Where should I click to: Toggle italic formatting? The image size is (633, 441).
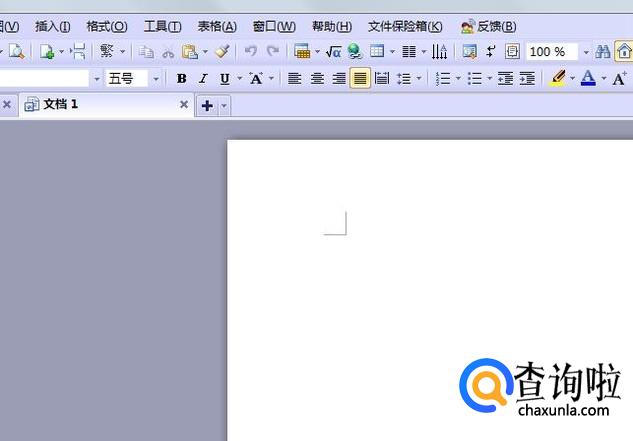tap(203, 78)
